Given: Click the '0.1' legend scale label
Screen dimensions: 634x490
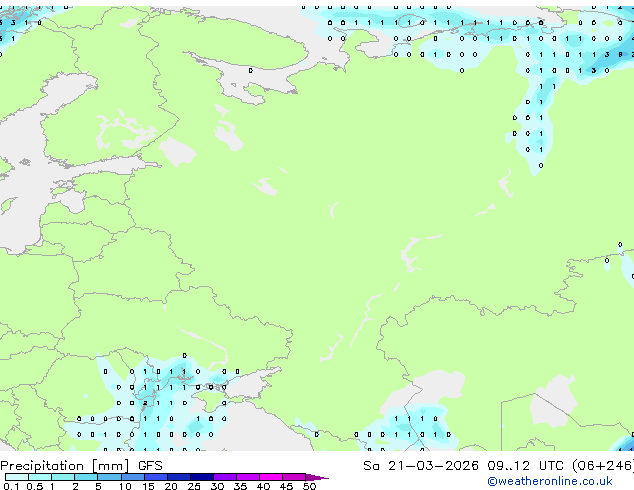Looking at the screenshot, I should click(x=11, y=486).
